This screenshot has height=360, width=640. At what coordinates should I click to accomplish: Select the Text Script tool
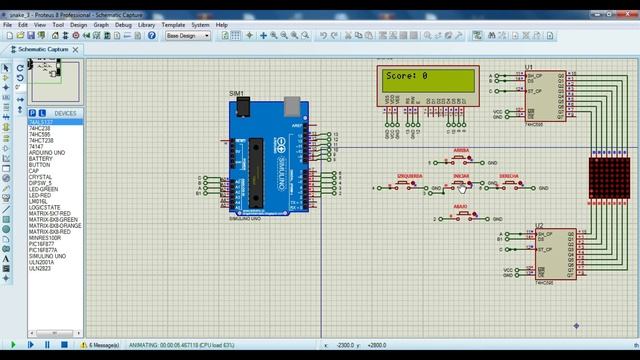pos(6,107)
